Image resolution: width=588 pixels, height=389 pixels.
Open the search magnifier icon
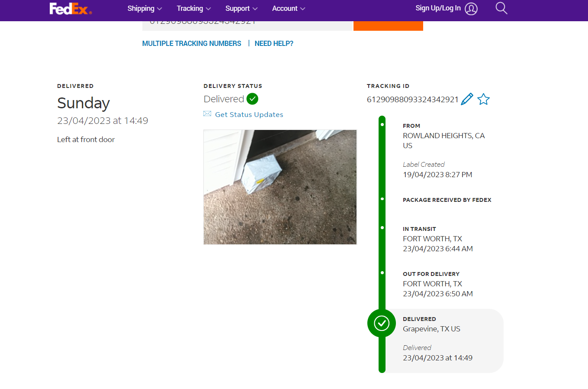pos(501,8)
